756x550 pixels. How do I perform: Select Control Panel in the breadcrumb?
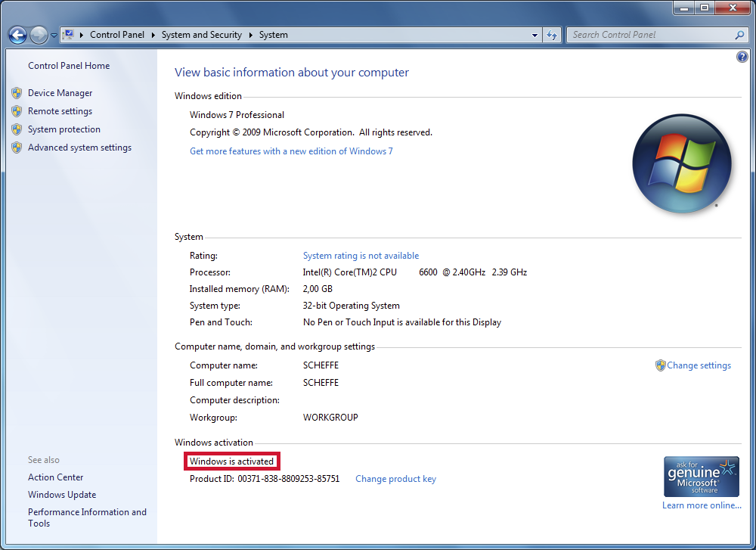(x=117, y=35)
